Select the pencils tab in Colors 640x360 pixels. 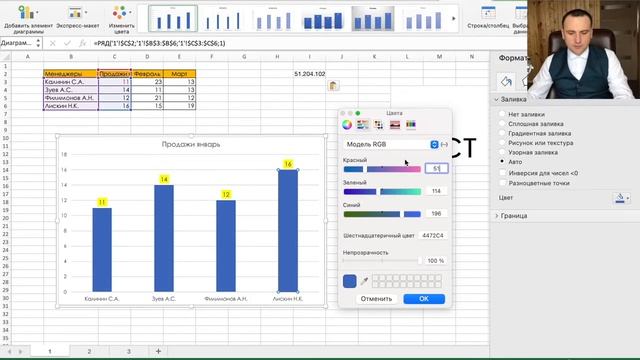point(411,124)
